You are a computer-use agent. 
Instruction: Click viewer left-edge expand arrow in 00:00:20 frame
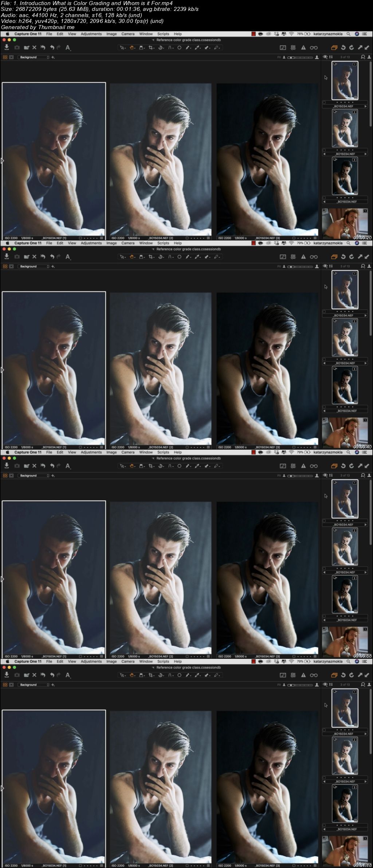(2, 160)
